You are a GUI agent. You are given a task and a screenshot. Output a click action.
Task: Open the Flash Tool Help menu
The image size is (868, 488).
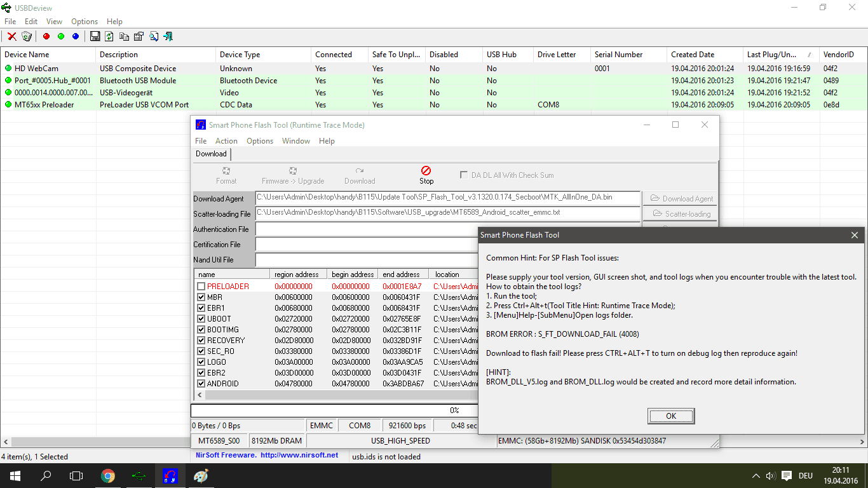[x=327, y=141]
